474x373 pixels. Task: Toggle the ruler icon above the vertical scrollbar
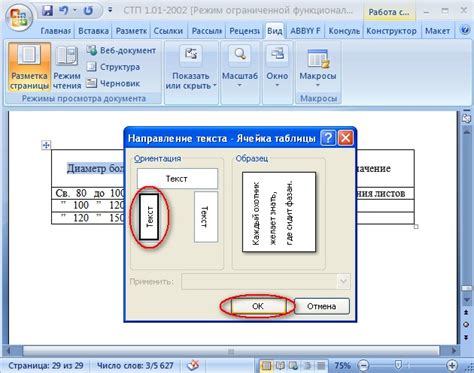coord(466,118)
